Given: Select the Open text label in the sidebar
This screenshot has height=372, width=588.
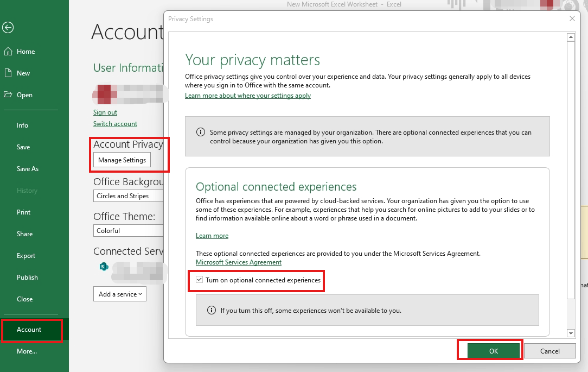Looking at the screenshot, I should [x=24, y=95].
